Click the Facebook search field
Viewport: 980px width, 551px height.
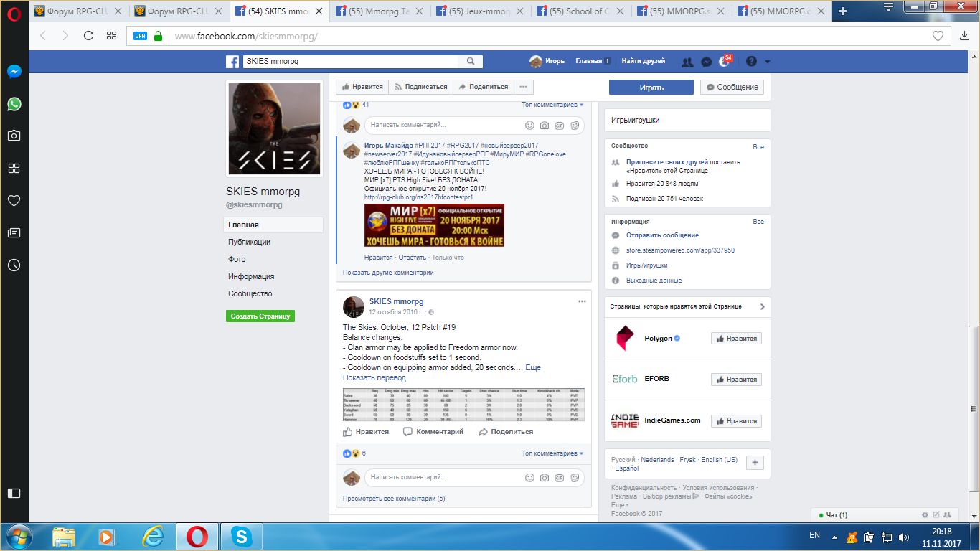tap(352, 62)
